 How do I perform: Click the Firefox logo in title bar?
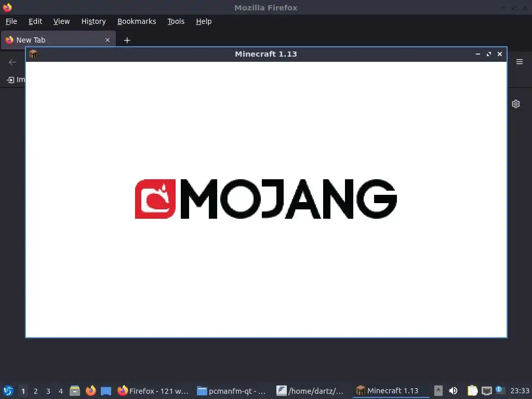pos(7,7)
